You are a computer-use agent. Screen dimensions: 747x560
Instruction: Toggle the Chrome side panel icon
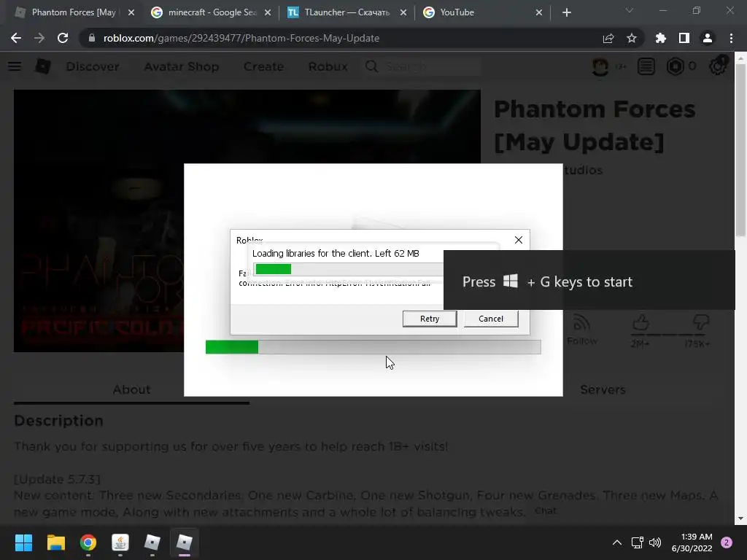click(684, 38)
